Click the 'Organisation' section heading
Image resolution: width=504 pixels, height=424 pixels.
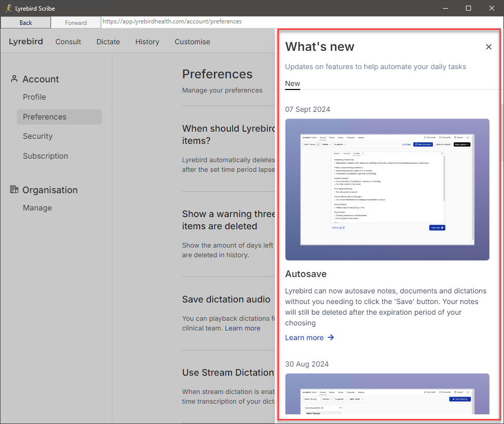tap(50, 190)
